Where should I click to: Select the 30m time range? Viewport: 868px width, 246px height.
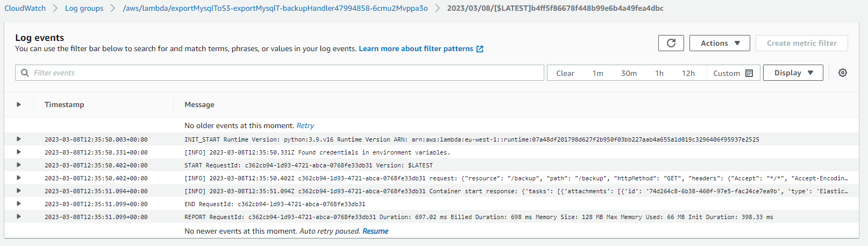click(x=629, y=73)
